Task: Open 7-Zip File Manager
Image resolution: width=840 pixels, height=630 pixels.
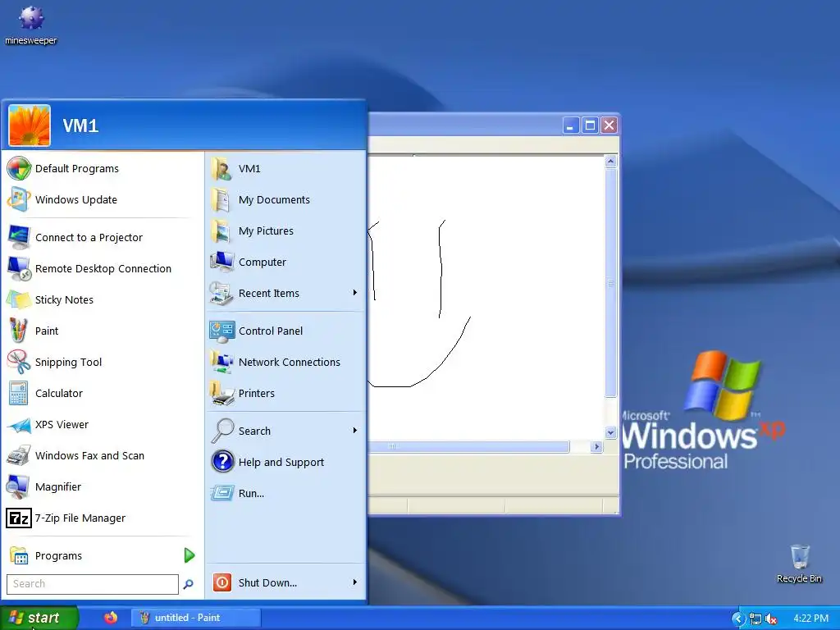Action: pyautogui.click(x=102, y=518)
